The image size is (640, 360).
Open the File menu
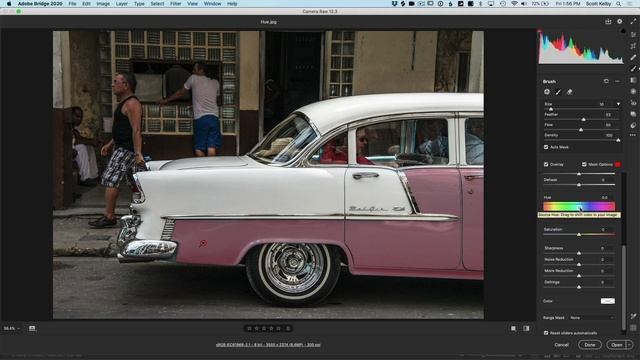(x=72, y=4)
